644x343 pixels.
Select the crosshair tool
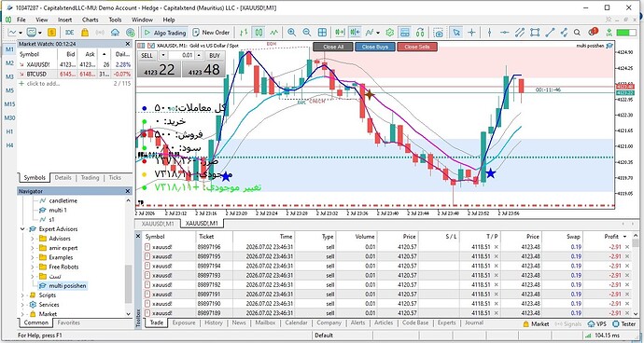click(x=471, y=33)
